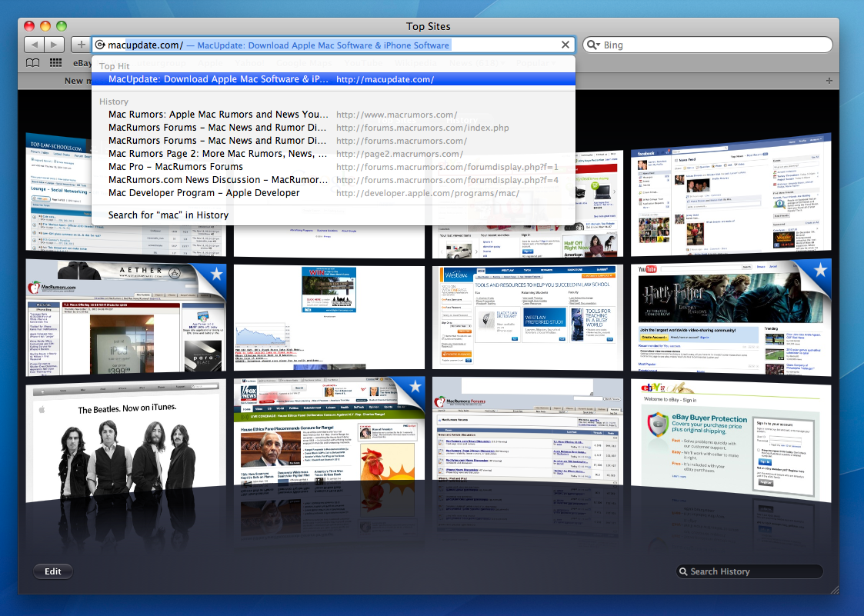Show all bookmarks using the book icon

pyautogui.click(x=33, y=63)
